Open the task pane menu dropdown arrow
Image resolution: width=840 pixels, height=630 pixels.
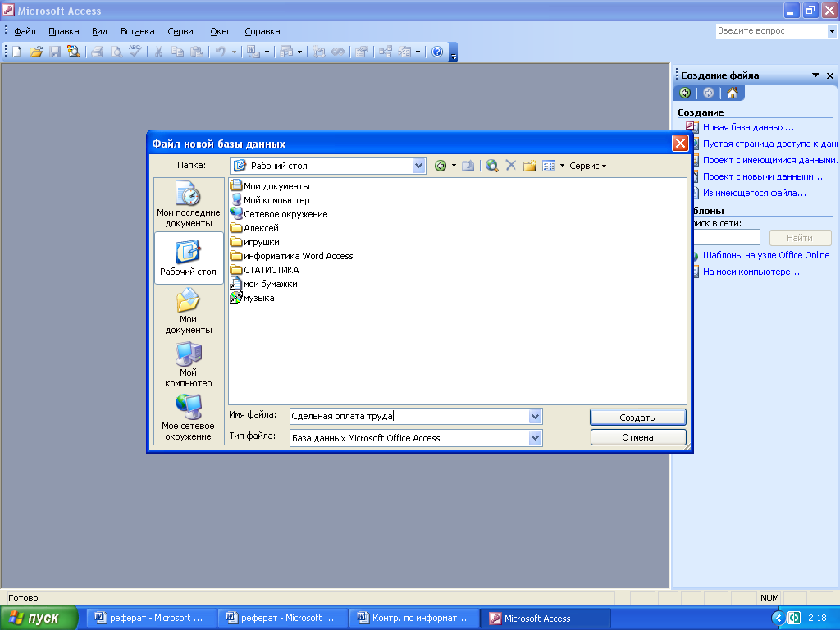[x=815, y=75]
